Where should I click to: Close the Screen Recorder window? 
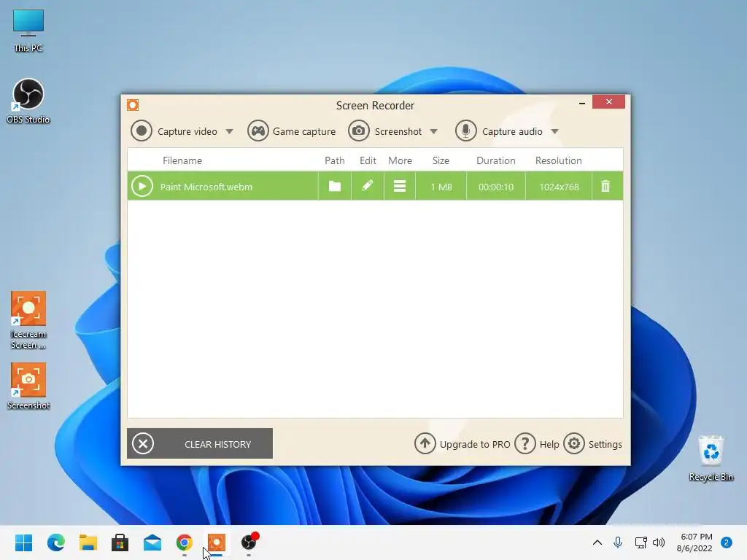click(x=609, y=102)
